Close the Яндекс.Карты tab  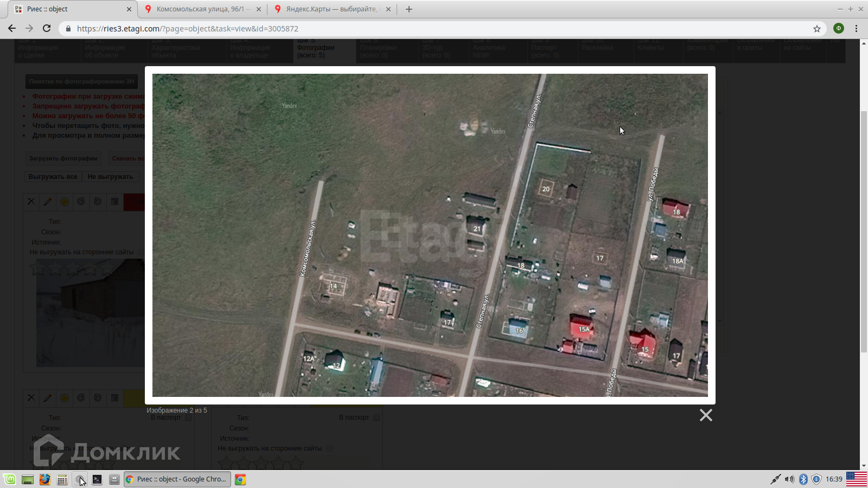(x=388, y=9)
